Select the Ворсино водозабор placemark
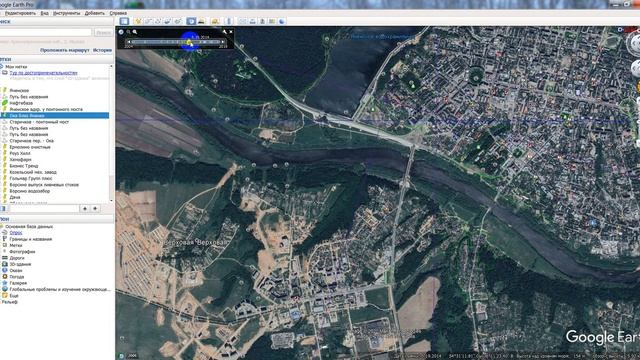 (x=30, y=191)
